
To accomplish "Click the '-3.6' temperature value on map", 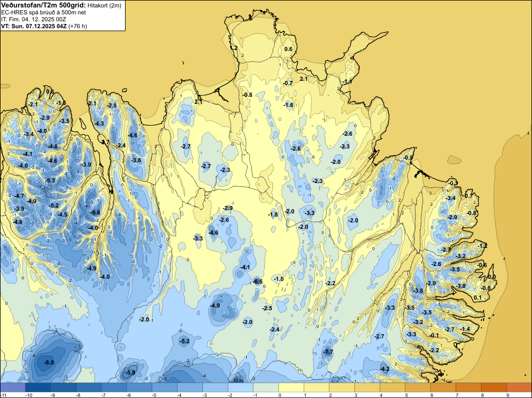I will 136,160.
